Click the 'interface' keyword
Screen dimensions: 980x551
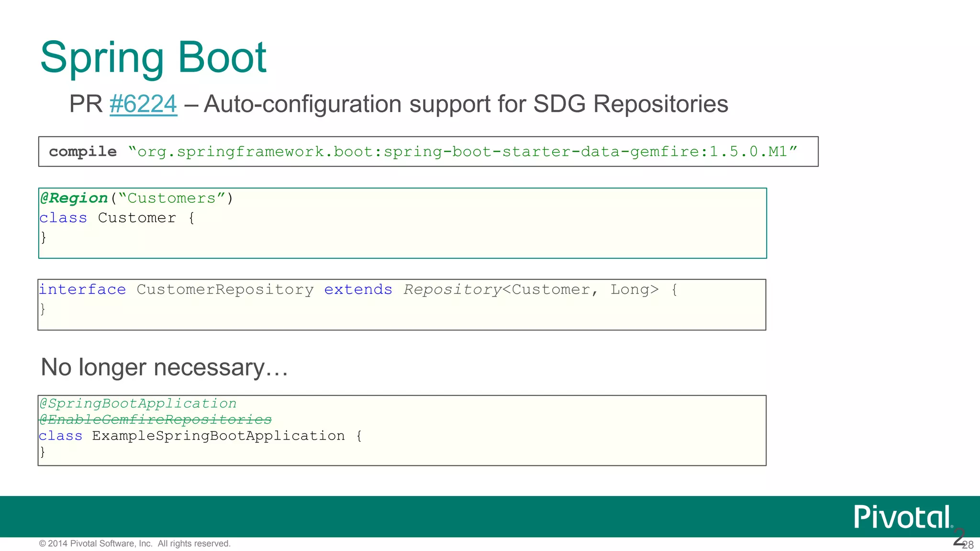tap(82, 289)
